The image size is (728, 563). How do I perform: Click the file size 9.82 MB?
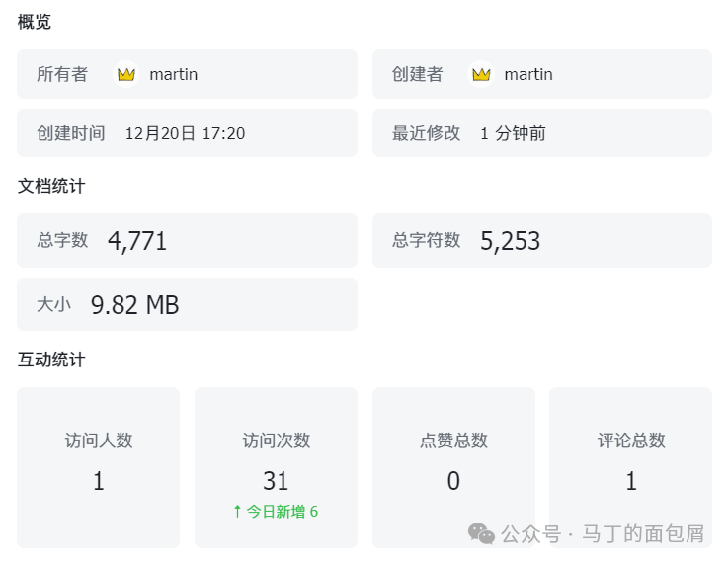(135, 305)
